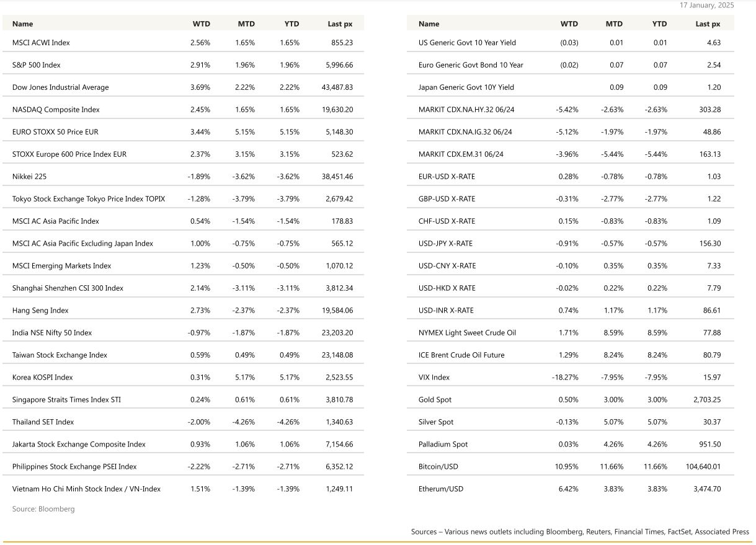
Task: Click the news outlets sources footnote
Action: click(580, 532)
